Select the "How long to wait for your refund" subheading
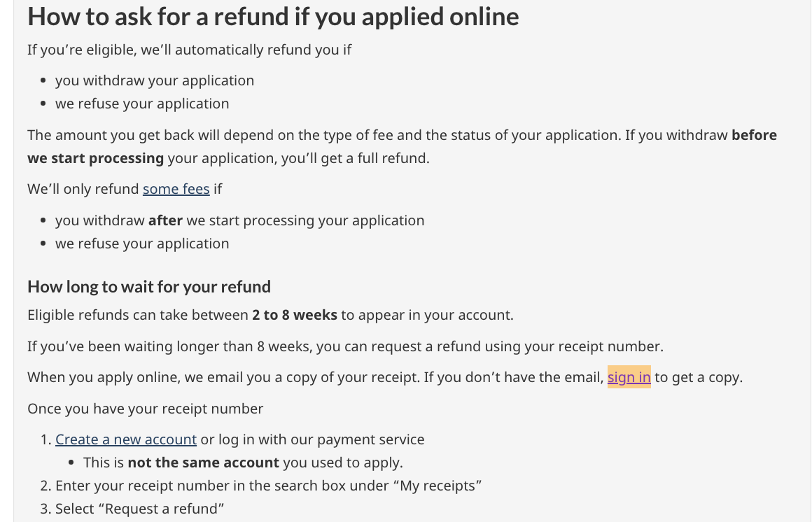Image resolution: width=812 pixels, height=522 pixels. [149, 287]
